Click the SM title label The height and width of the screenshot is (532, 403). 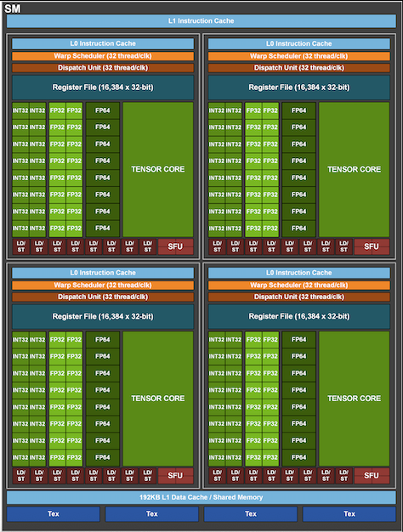click(13, 8)
